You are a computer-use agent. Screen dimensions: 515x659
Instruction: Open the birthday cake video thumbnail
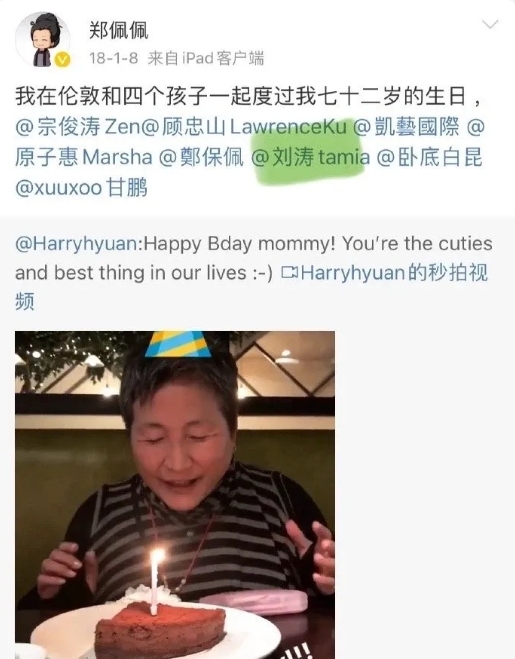[x=175, y=495]
